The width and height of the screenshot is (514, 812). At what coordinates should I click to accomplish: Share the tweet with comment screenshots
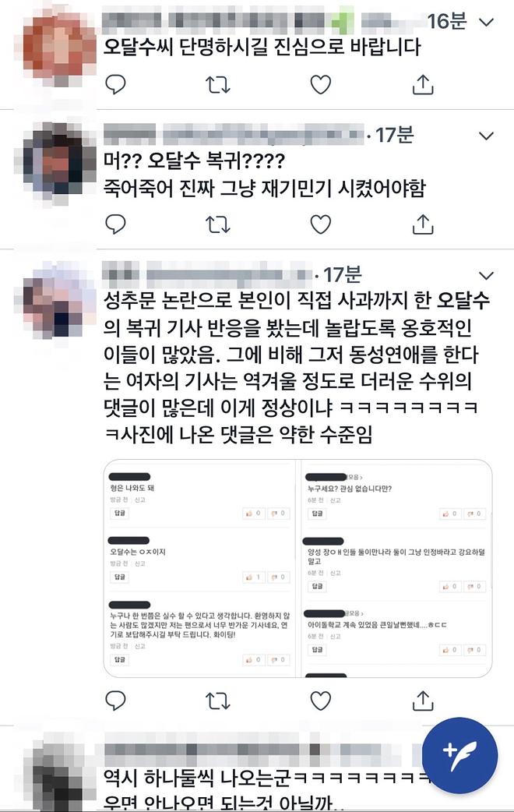point(422,700)
